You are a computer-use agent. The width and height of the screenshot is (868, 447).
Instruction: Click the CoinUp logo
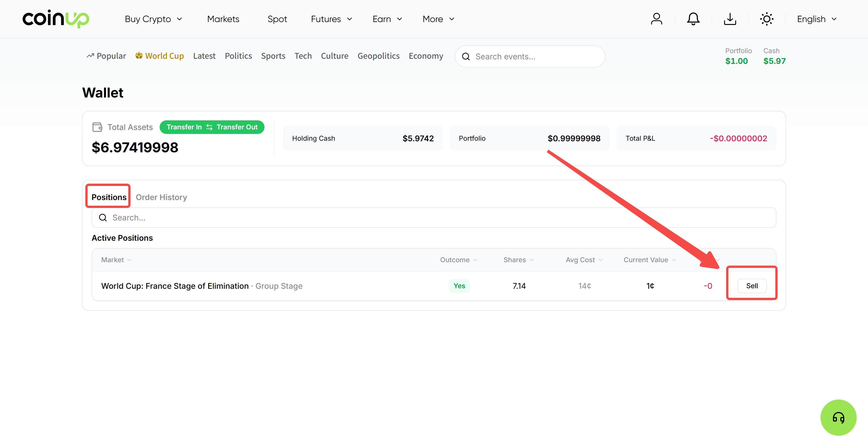click(x=56, y=19)
